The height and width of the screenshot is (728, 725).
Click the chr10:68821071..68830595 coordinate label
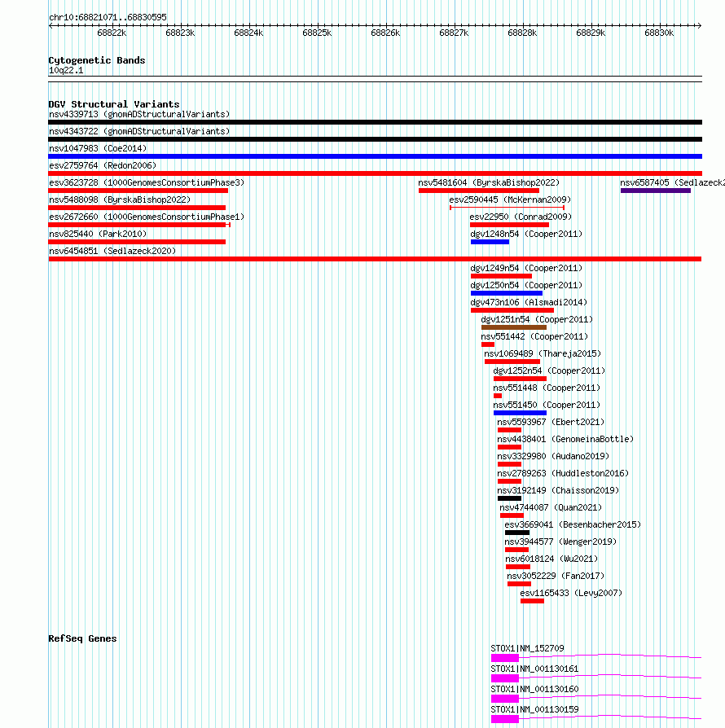coord(108,18)
